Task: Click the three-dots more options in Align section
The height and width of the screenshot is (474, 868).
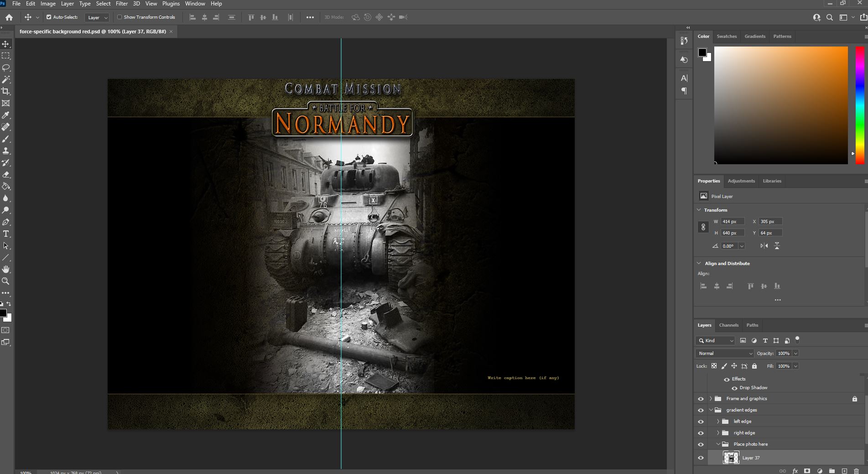Action: [778, 300]
